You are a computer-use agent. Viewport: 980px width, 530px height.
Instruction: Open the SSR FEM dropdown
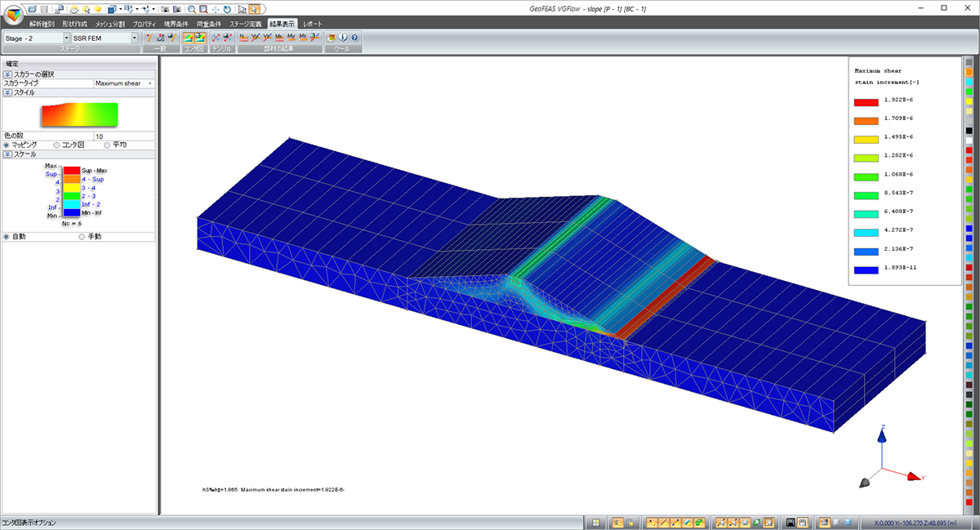(134, 38)
